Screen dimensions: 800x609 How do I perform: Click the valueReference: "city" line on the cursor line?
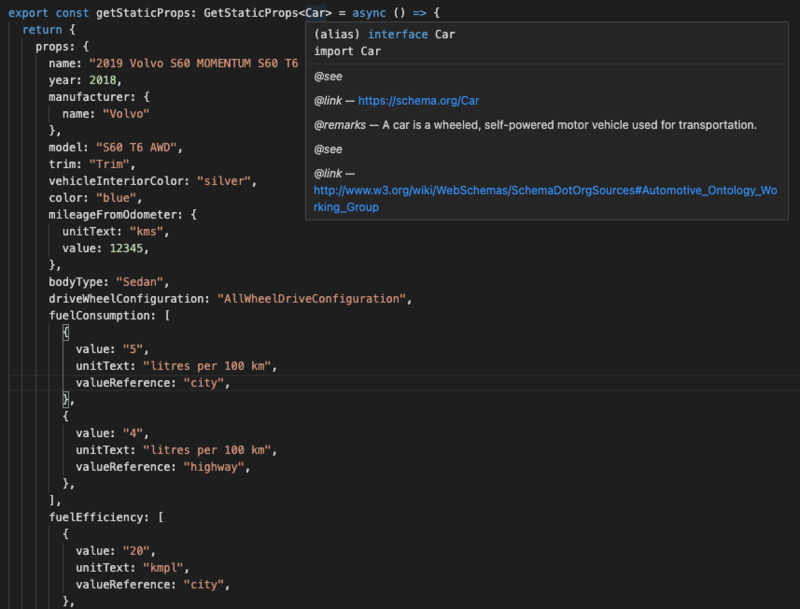coord(153,383)
